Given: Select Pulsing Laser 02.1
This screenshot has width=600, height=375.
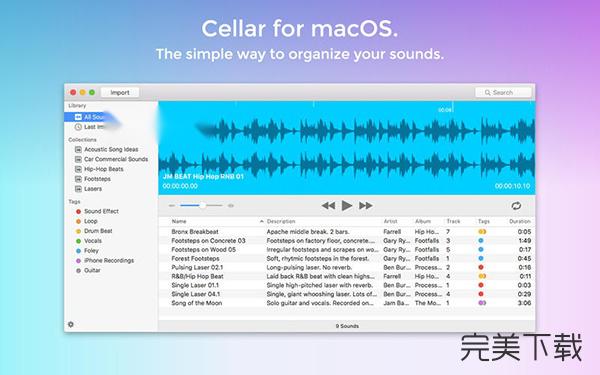Looking at the screenshot, I should click(x=347, y=267).
